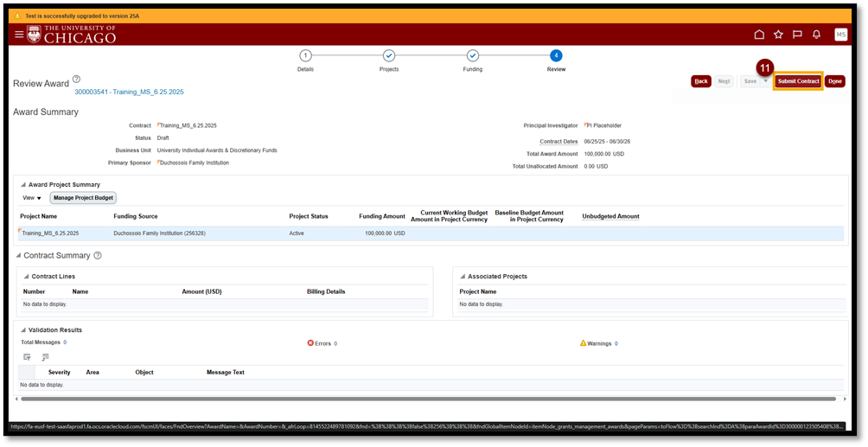
Task: Click the Contract Summary help icon
Action: [x=98, y=256]
